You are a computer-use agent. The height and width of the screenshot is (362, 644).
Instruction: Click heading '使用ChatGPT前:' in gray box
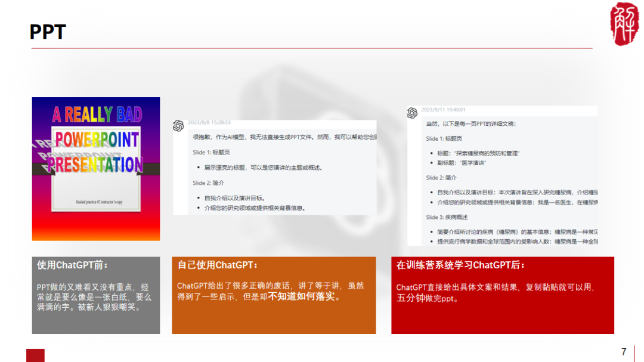click(72, 265)
